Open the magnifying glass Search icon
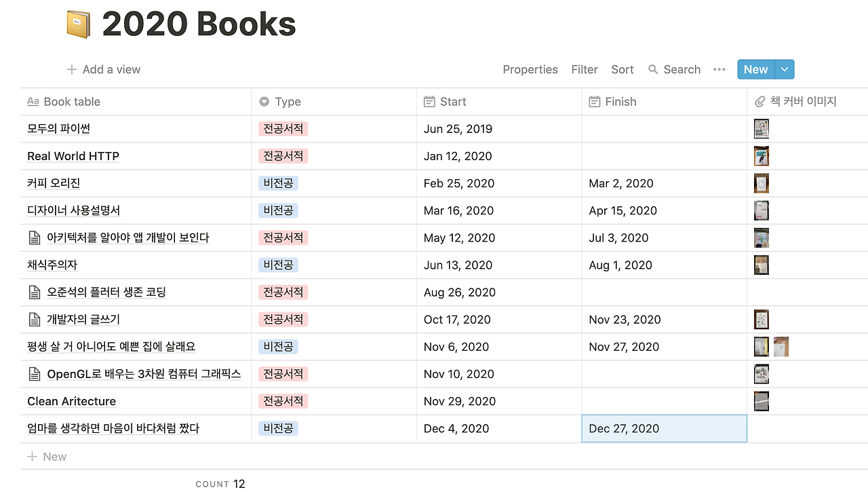Image resolution: width=868 pixels, height=492 pixels. [x=652, y=69]
